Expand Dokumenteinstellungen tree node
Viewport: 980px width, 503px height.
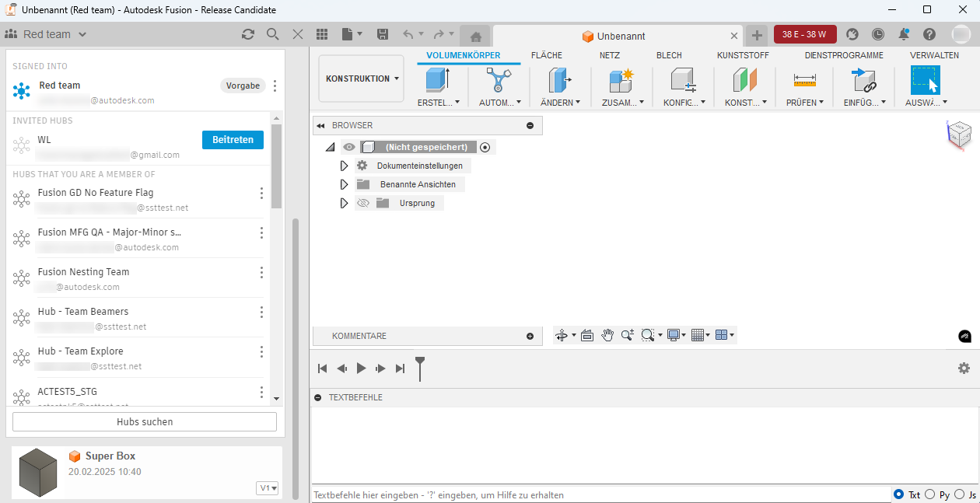pyautogui.click(x=344, y=166)
